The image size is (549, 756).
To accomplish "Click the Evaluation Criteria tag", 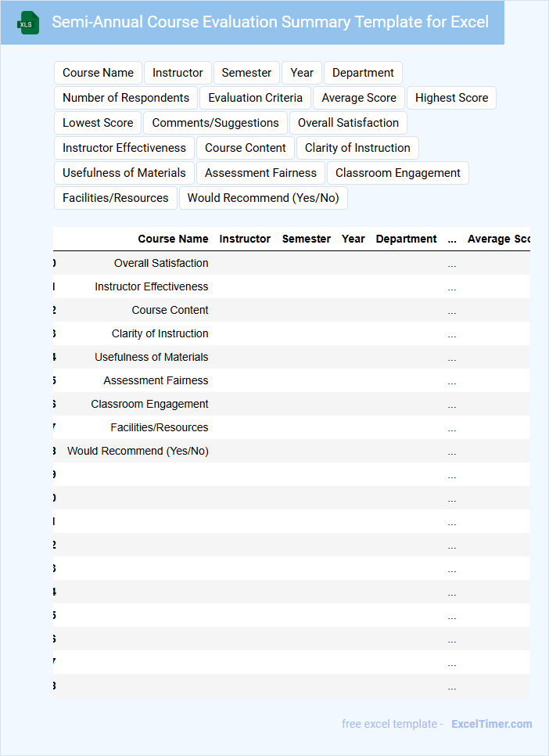I will pyautogui.click(x=255, y=98).
